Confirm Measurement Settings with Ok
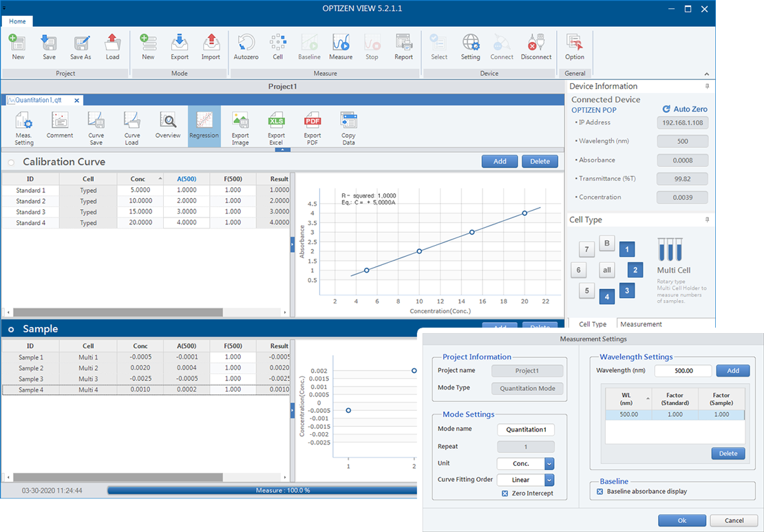764x532 pixels. (681, 520)
